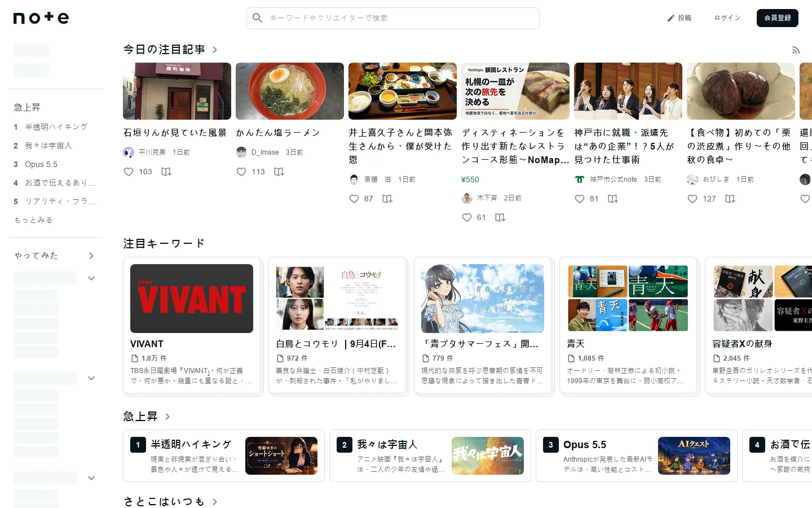812x508 pixels.
Task: Open trending card 3 Opus 5.5
Action: coord(637,456)
